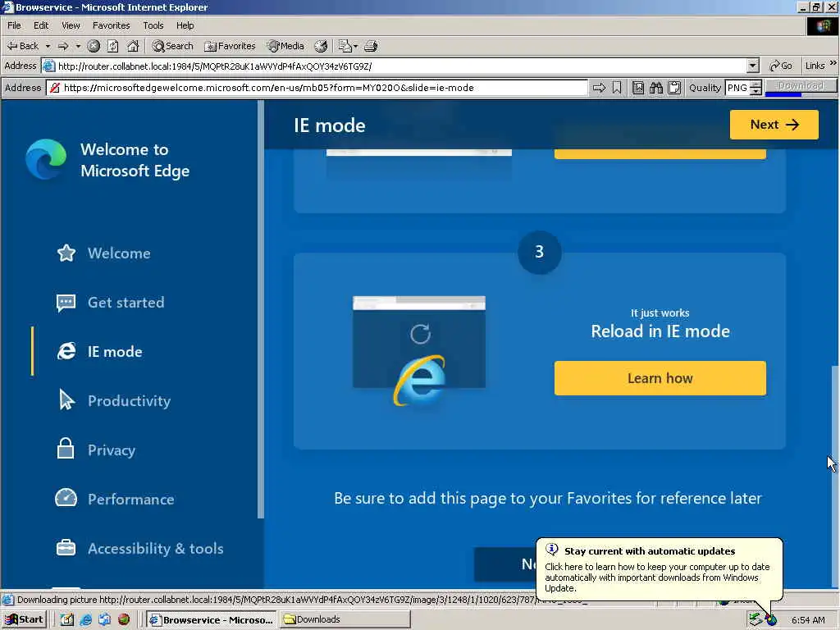The image size is (840, 630).
Task: Click the Internet Explorer reload illustration
Action: 419,351
